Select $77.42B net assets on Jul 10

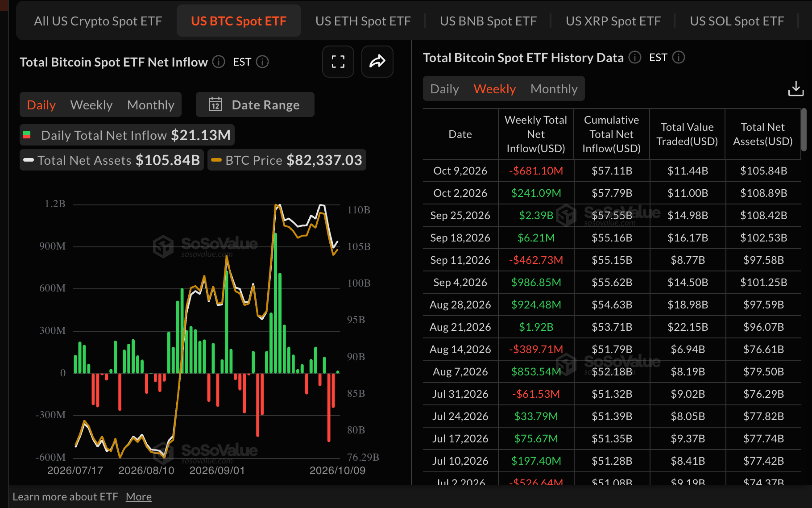point(763,461)
